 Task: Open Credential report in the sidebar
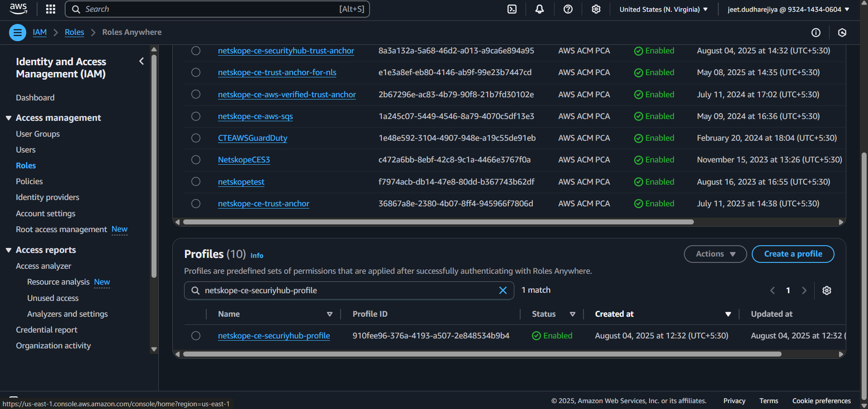47,330
